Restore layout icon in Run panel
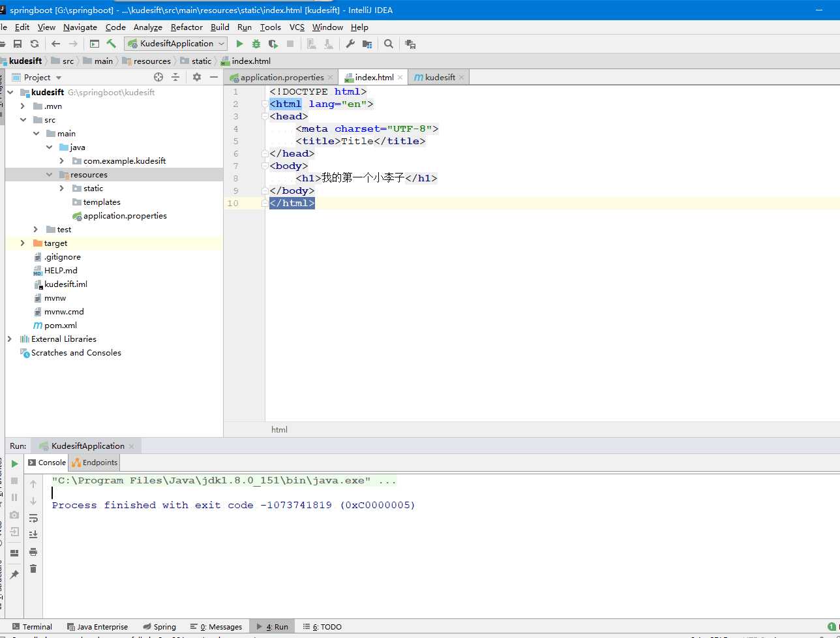 click(x=14, y=553)
